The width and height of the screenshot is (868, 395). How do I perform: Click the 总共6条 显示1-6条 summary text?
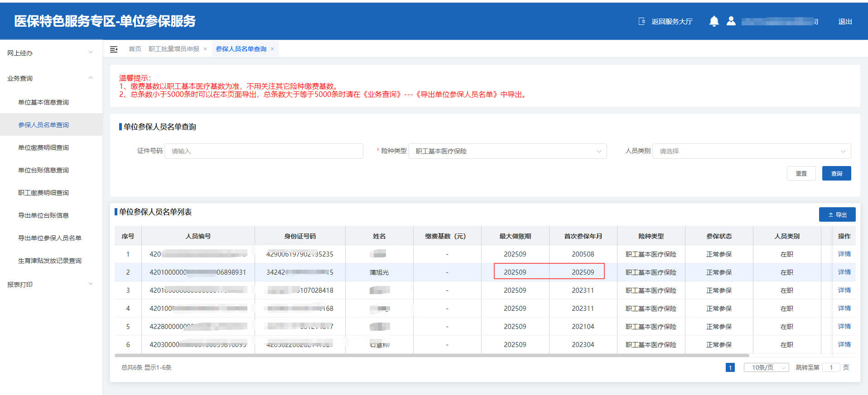[x=146, y=367]
